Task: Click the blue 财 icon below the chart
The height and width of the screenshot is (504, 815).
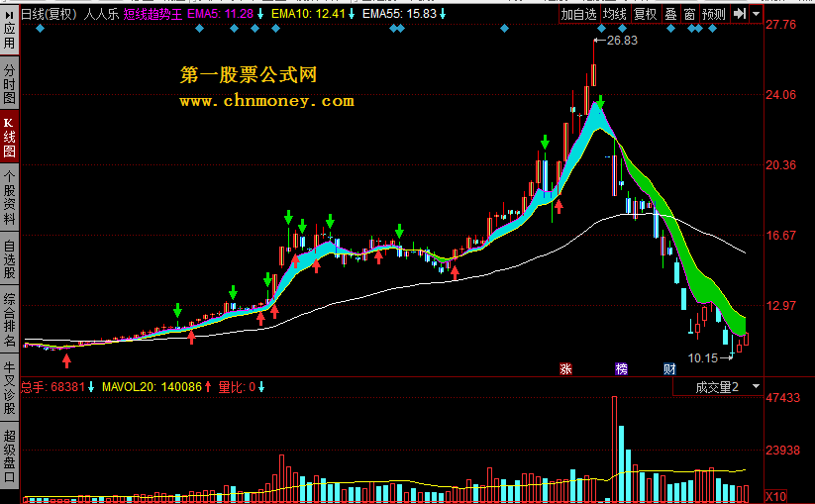Action: [x=669, y=369]
